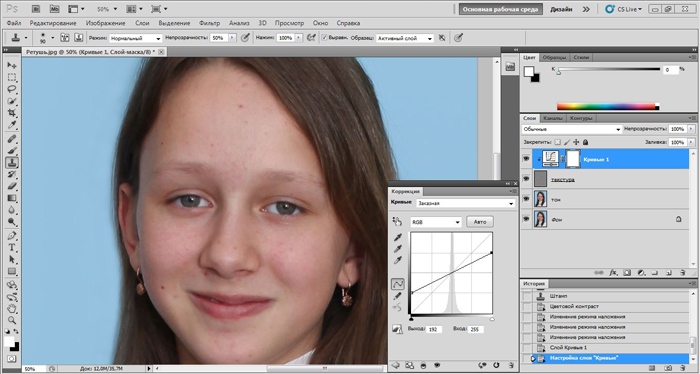Screen dimensions: 700x374
Task: Launch Mini Bridge from the top bar
Action: (54, 9)
